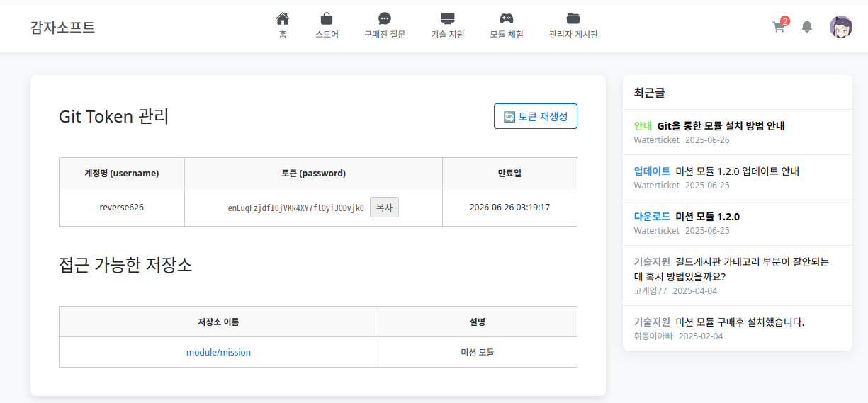
Task: Click the 미션 모듈 description cell
Action: [478, 352]
